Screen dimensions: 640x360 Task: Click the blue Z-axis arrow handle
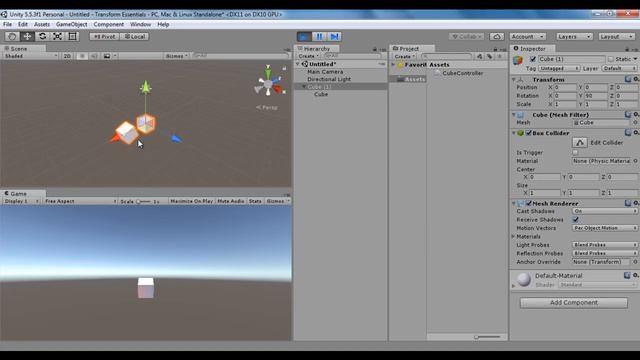point(176,139)
